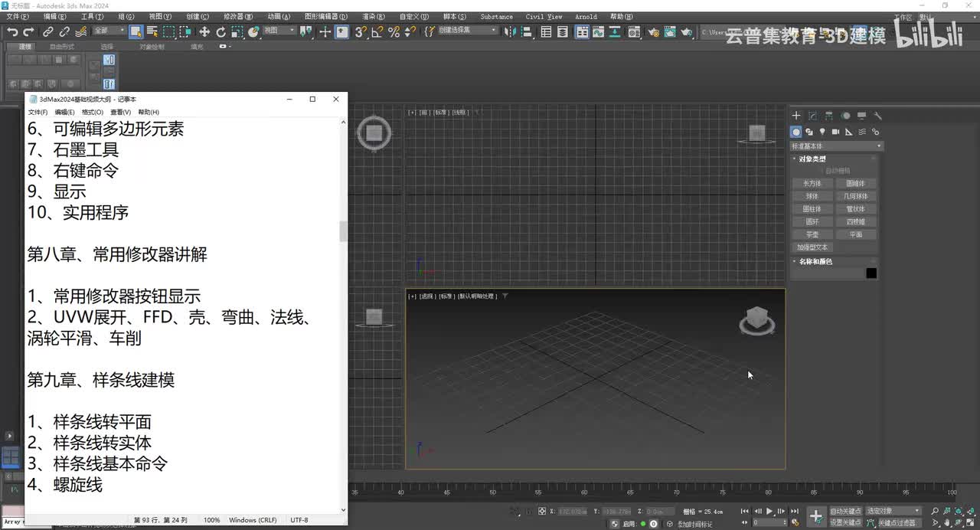Open the Modify command panel tab
This screenshot has width=980, height=530.
pyautogui.click(x=812, y=116)
